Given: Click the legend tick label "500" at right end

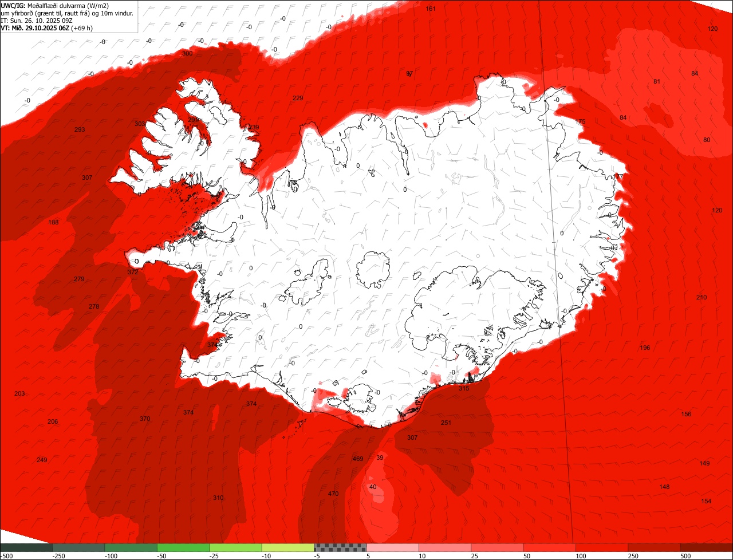Looking at the screenshot, I should coord(686,556).
